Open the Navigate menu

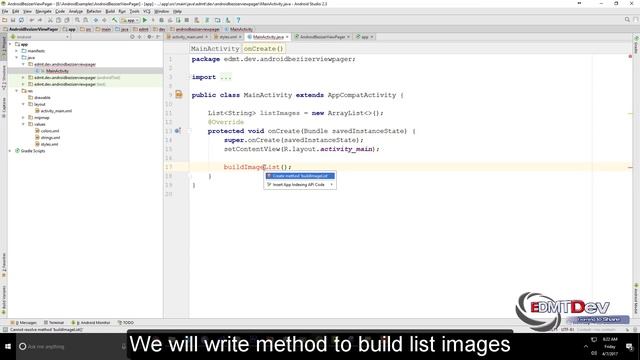point(43,11)
